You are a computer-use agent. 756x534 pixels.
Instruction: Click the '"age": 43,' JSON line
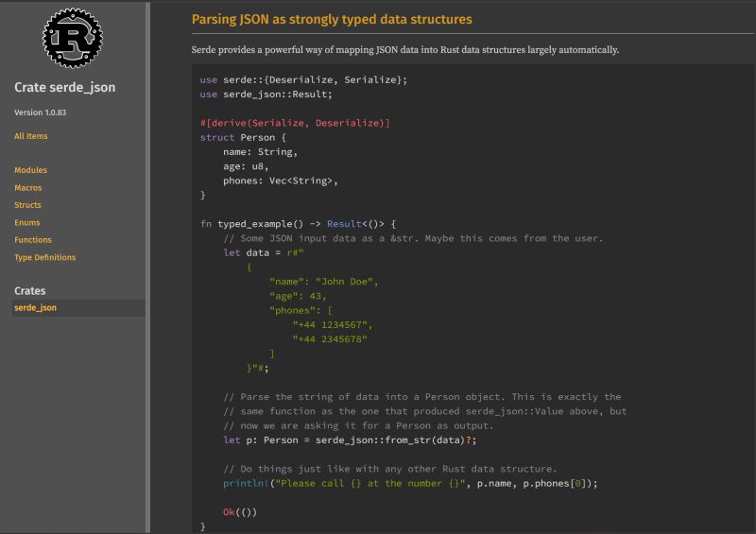pos(298,296)
